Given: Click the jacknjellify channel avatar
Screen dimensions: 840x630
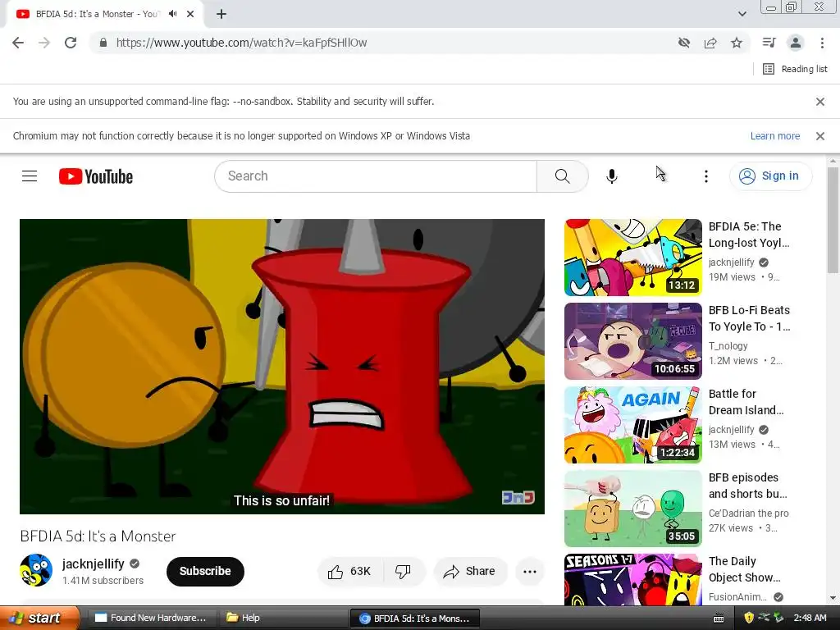Looking at the screenshot, I should click(36, 571).
